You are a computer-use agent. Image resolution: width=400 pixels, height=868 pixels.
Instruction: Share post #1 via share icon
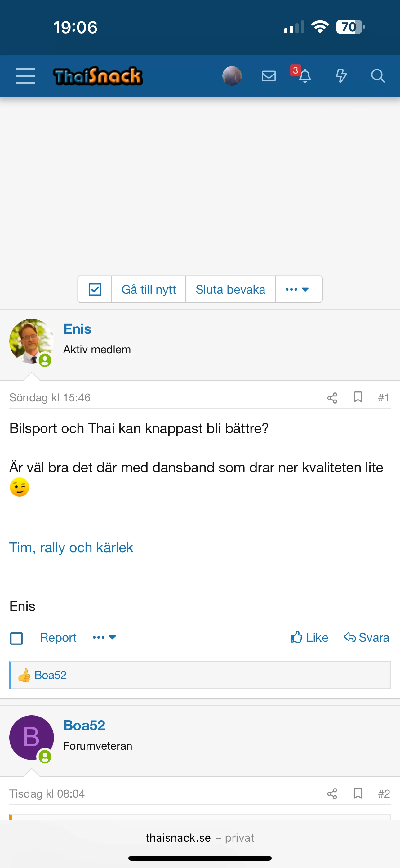click(x=332, y=398)
